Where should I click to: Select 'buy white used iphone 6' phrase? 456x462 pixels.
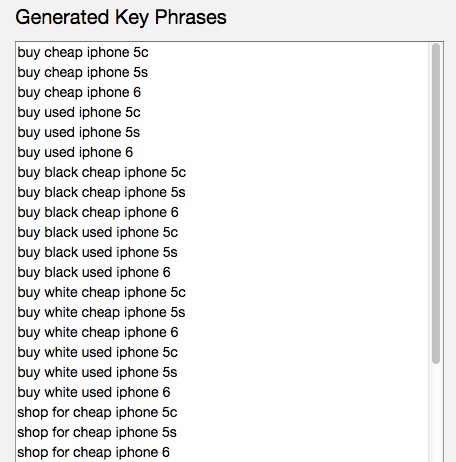coord(94,393)
